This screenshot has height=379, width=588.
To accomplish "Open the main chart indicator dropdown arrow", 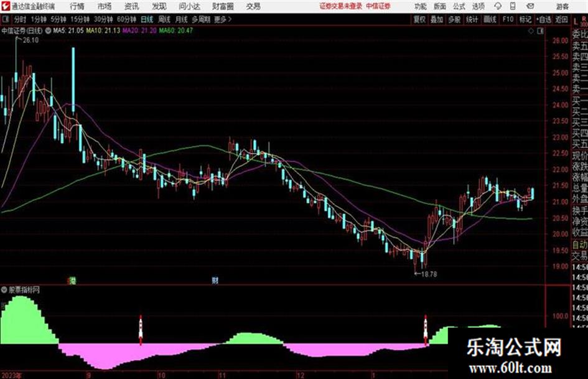I will pos(49,30).
